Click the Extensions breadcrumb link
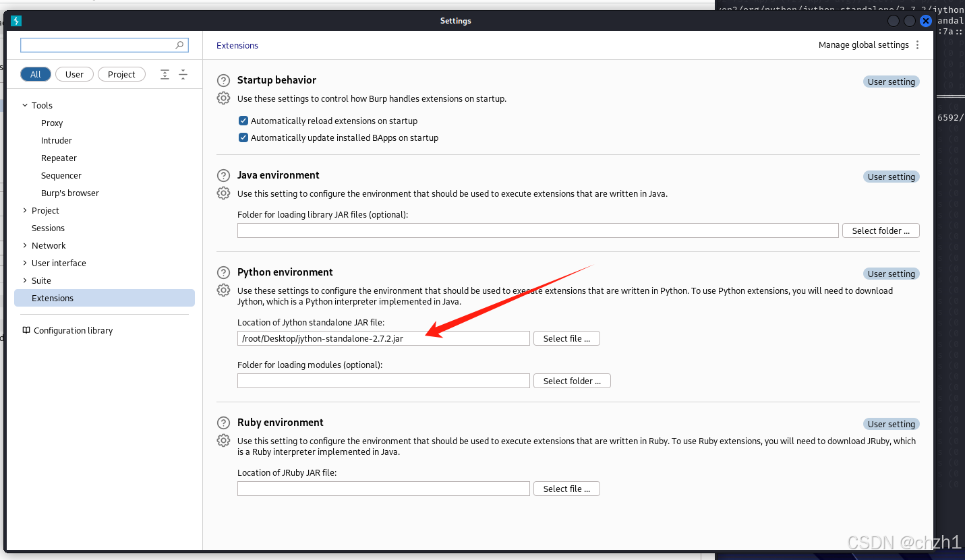 click(x=237, y=45)
